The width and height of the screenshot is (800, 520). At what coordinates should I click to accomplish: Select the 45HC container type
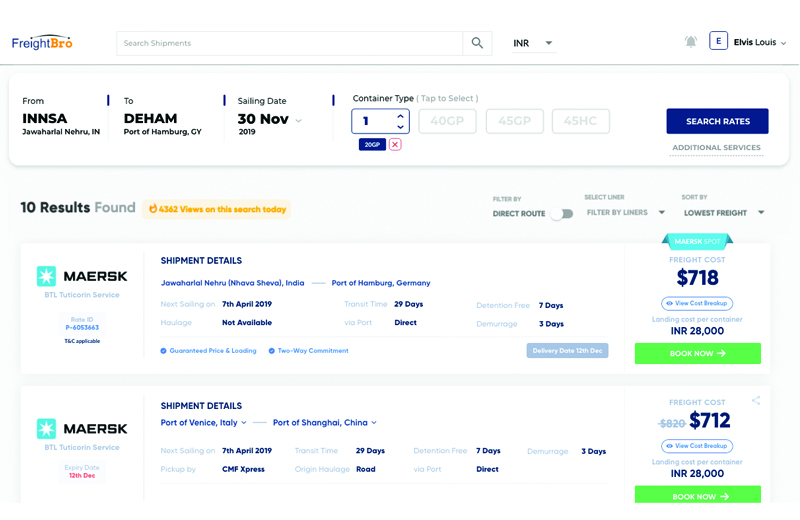point(581,121)
